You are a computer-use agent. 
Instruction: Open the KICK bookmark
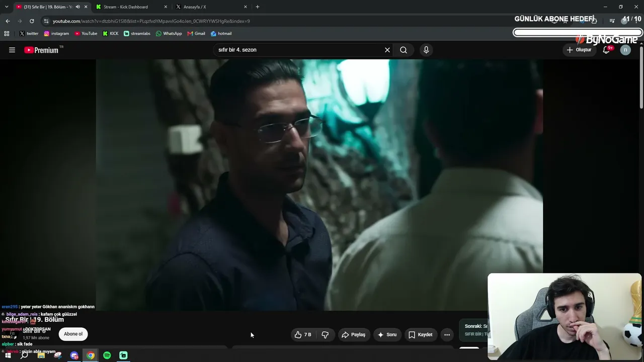tap(111, 34)
